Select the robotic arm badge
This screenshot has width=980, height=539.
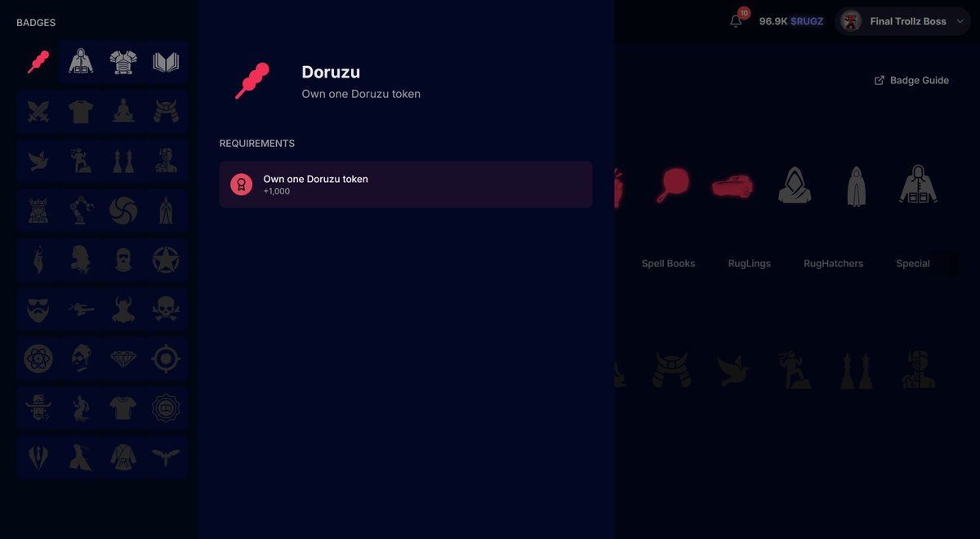(81, 211)
